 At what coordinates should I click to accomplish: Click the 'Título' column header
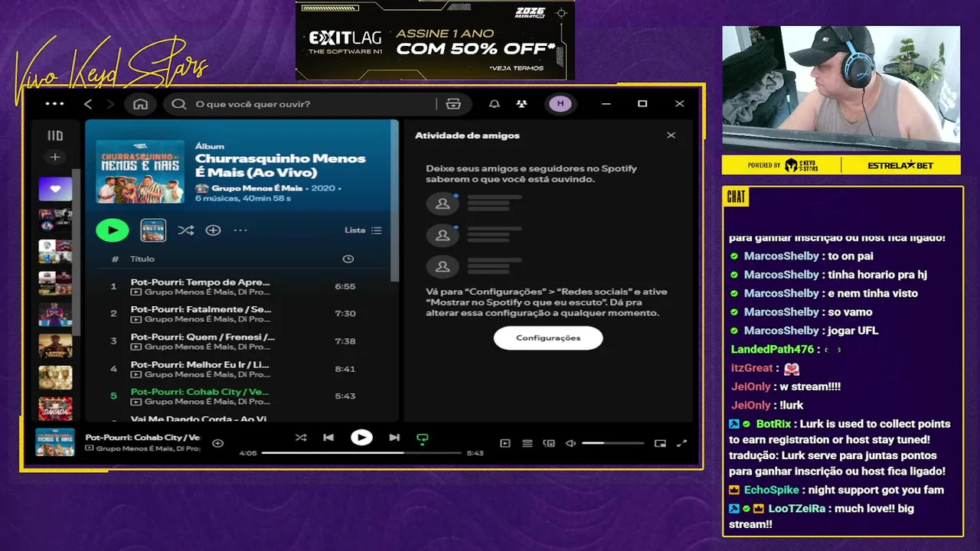point(142,259)
